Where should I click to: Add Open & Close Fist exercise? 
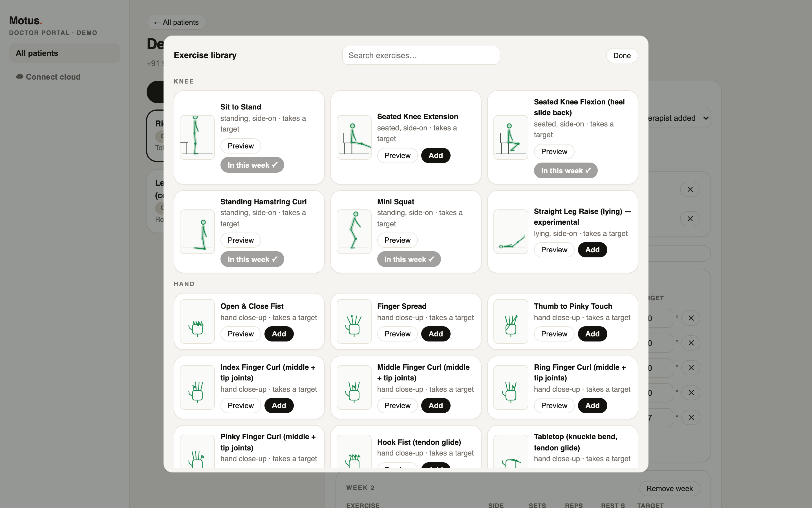279,334
